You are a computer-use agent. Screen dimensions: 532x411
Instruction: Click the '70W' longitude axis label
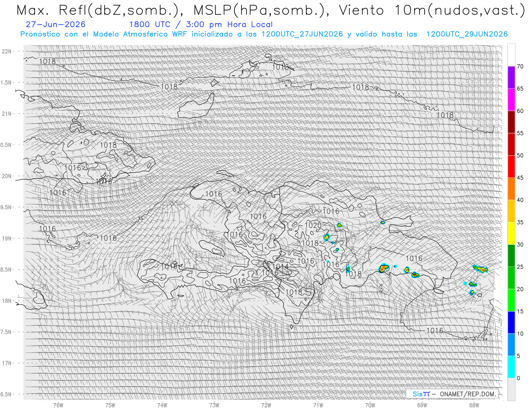tap(370, 405)
